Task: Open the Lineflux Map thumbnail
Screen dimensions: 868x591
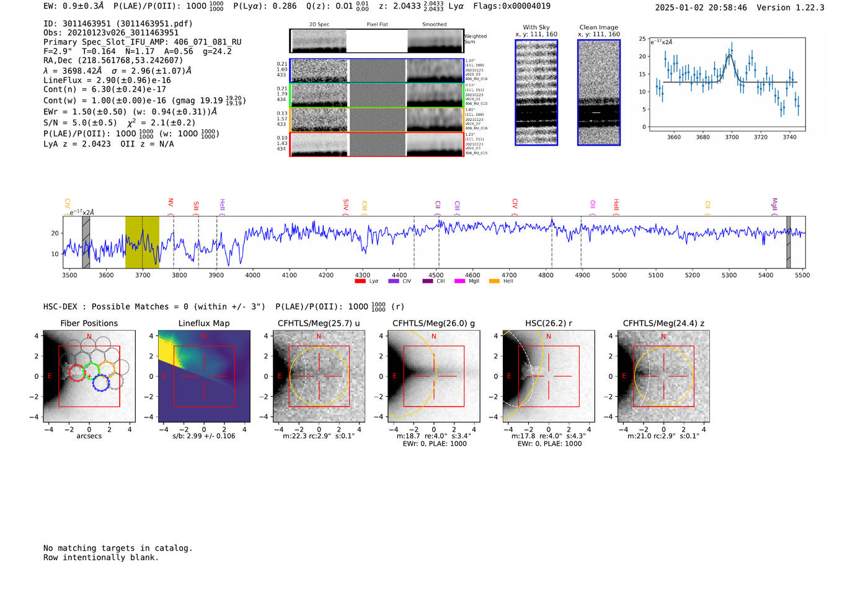Action: click(x=204, y=376)
